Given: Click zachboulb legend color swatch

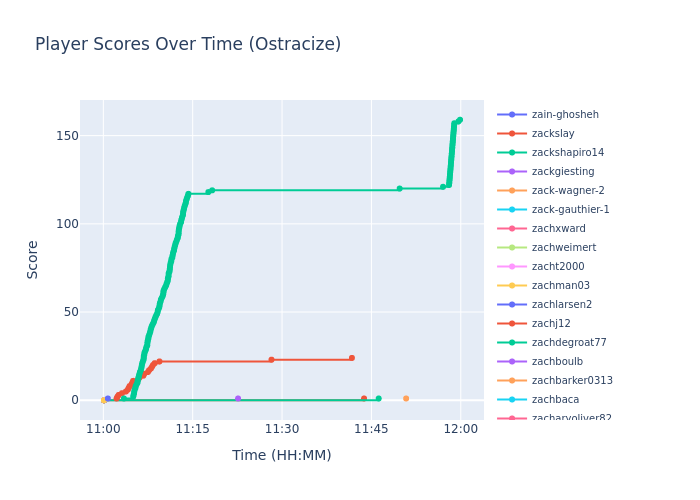Looking at the screenshot, I should [512, 362].
